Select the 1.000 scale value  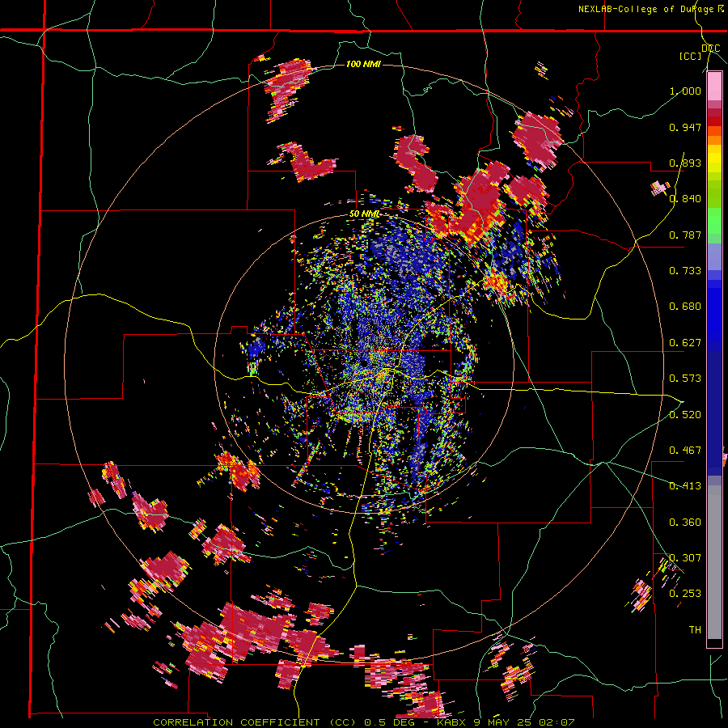(x=685, y=91)
